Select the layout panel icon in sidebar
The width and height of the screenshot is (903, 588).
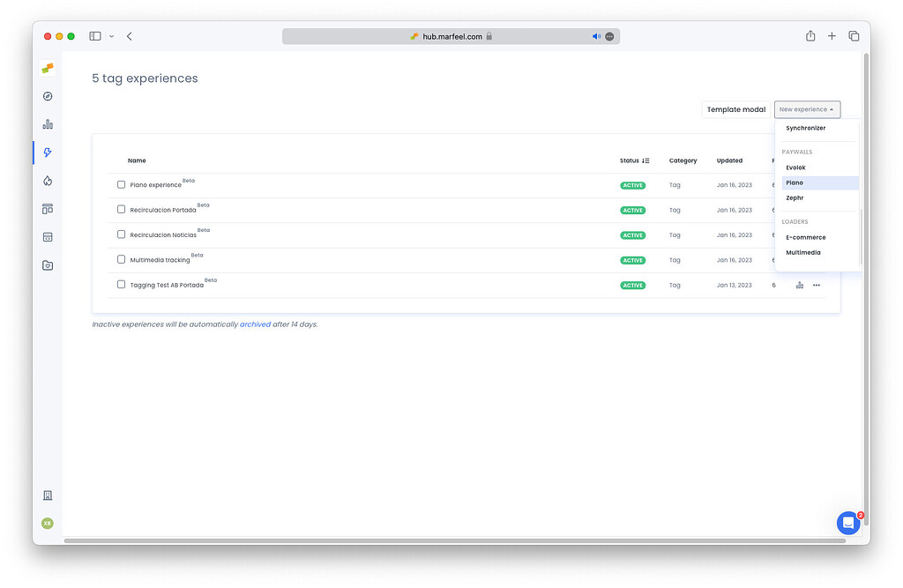[x=47, y=208]
